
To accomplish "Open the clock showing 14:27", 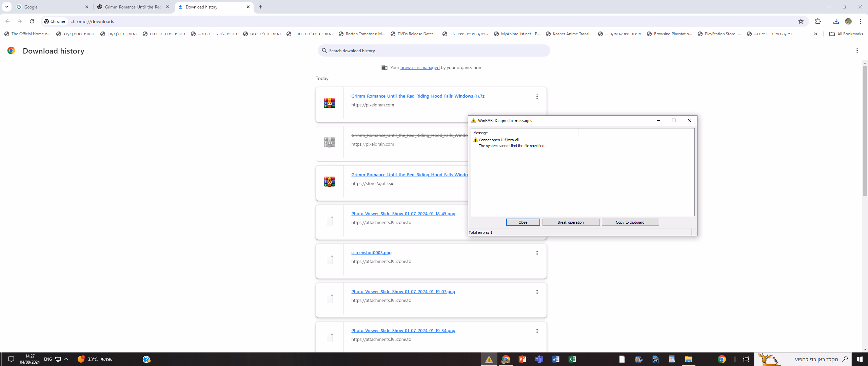I will pyautogui.click(x=30, y=359).
